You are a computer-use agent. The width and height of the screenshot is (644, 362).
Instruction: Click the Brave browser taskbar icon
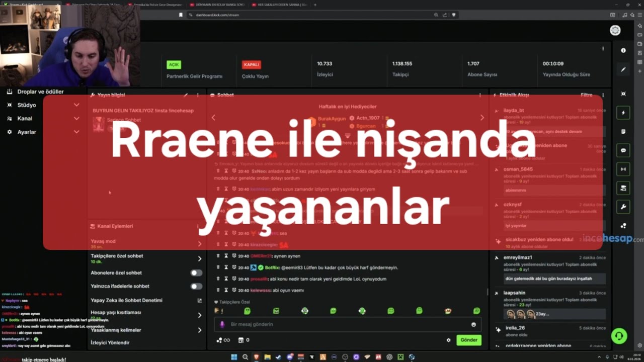pos(256,357)
